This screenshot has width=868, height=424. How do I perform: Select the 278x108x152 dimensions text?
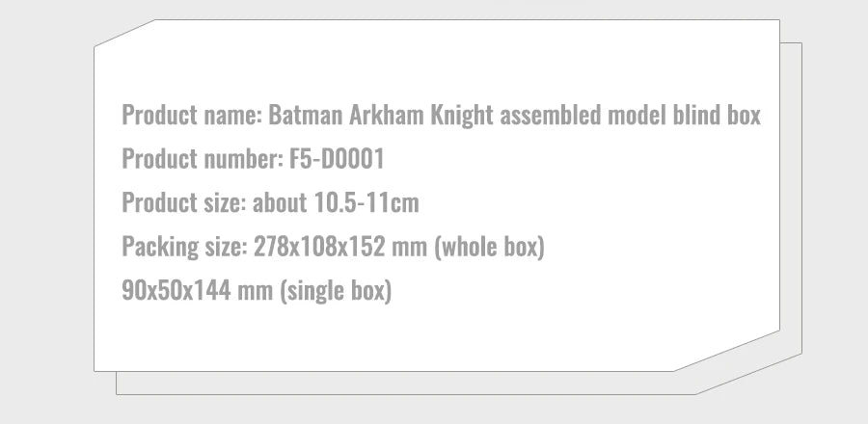coord(316,248)
